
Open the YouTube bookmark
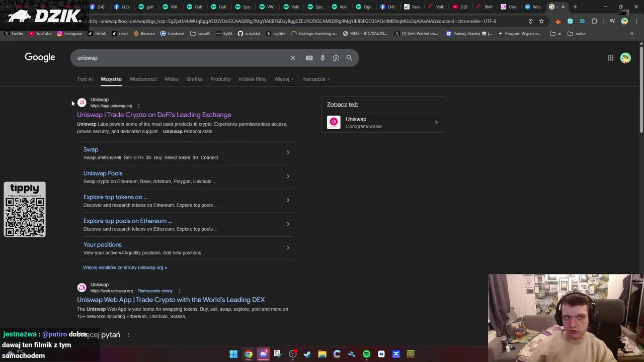(x=40, y=34)
